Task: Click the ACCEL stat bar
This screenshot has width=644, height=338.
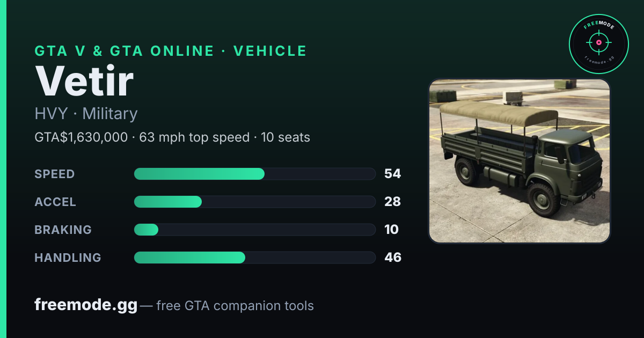Action: point(254,202)
